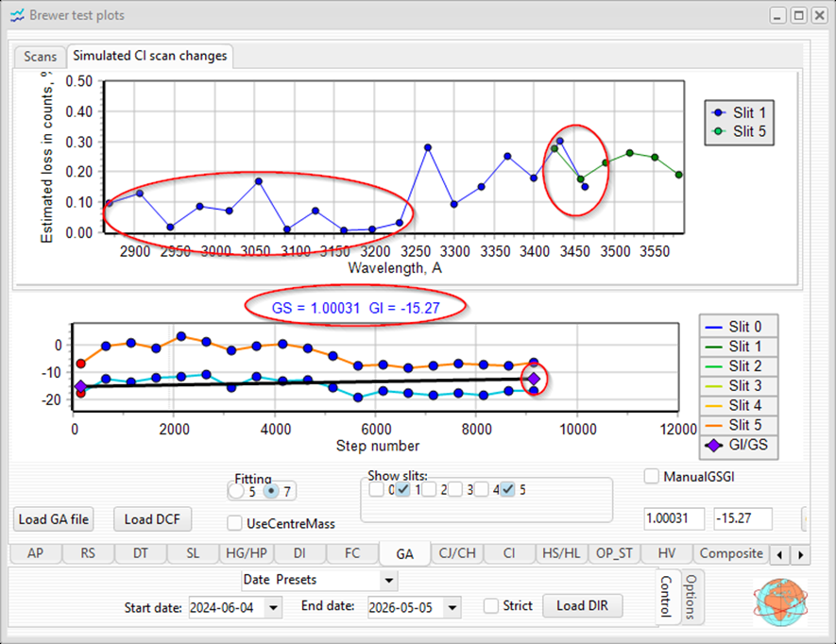
Task: Open the RS tab
Action: 88,553
